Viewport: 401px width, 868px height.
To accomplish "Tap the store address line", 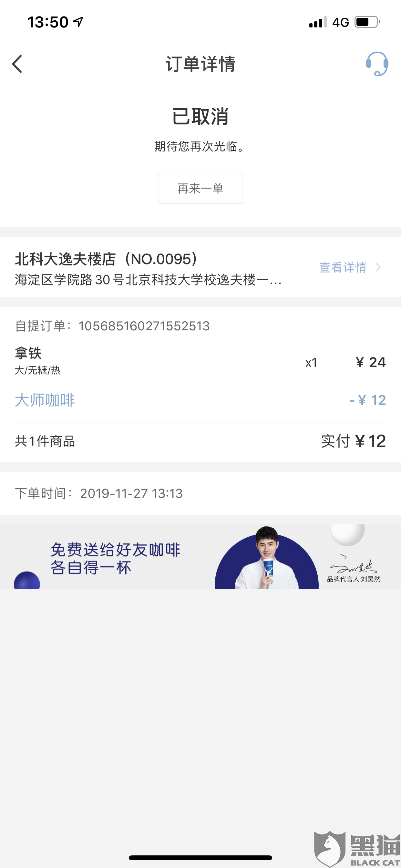I will pyautogui.click(x=148, y=280).
